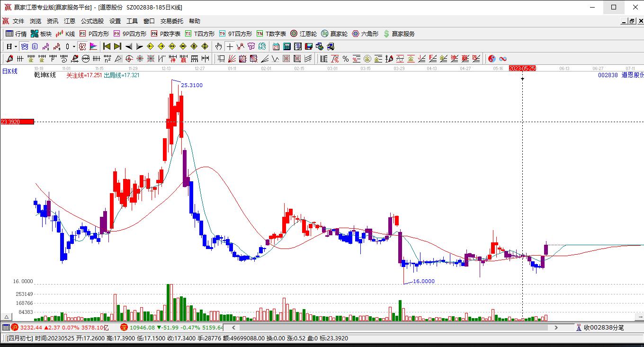Viewport: 644px width, 347px height.
Task: Click the 3232.44 index readout
Action: click(31, 327)
